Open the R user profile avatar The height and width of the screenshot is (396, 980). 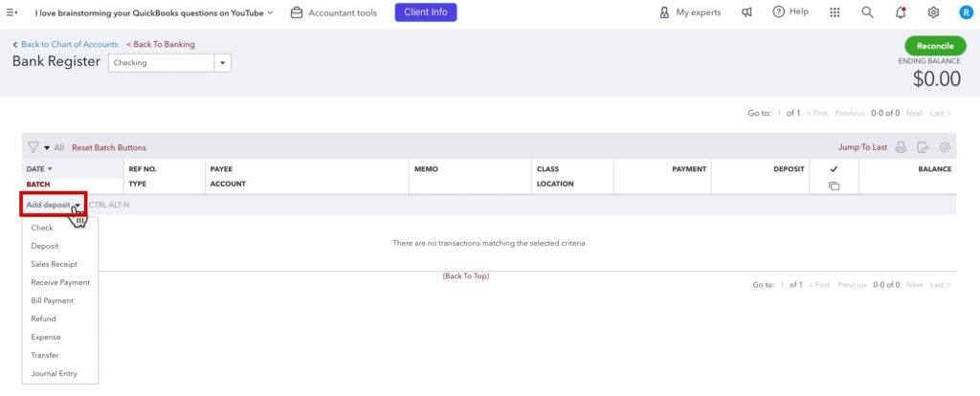coord(966,12)
